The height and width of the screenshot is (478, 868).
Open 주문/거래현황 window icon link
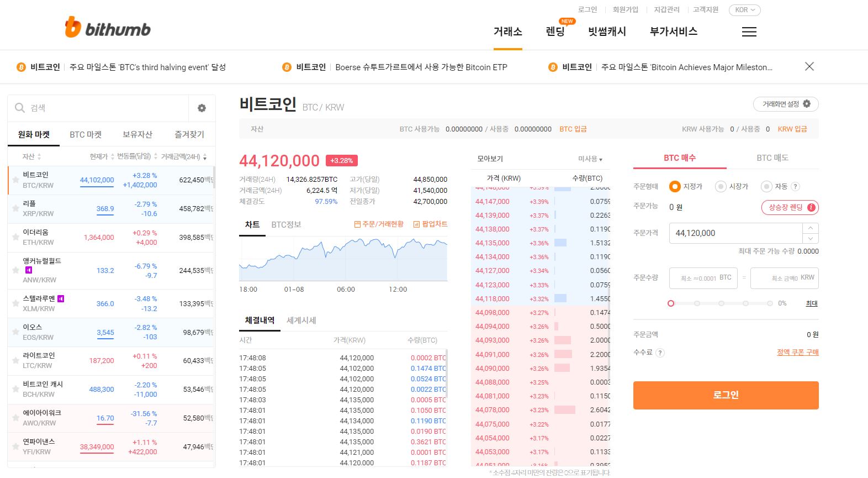379,224
